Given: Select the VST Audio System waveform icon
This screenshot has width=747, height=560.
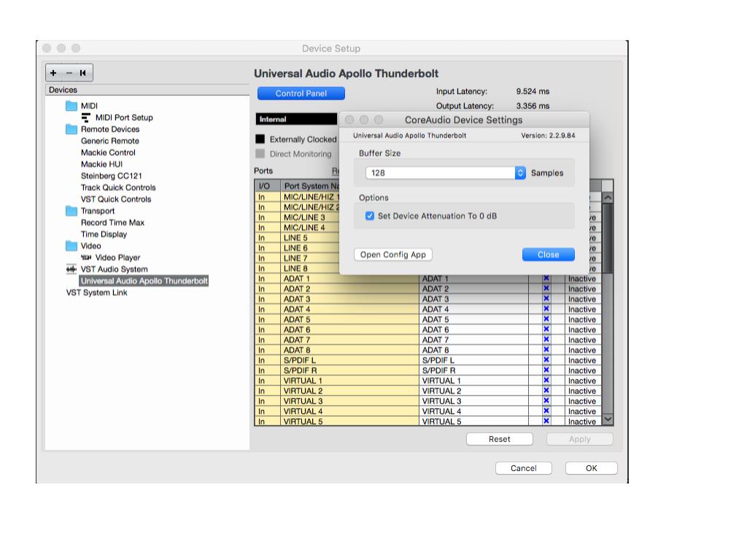Looking at the screenshot, I should 71,269.
